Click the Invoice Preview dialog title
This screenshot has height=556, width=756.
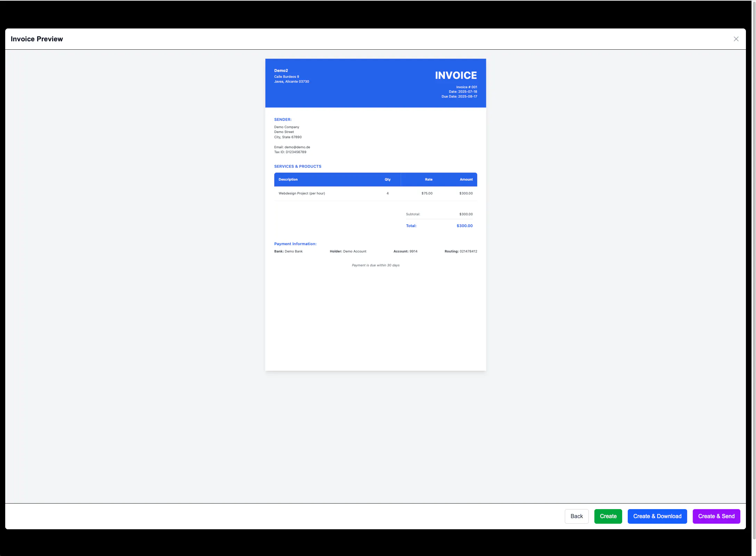[36, 39]
